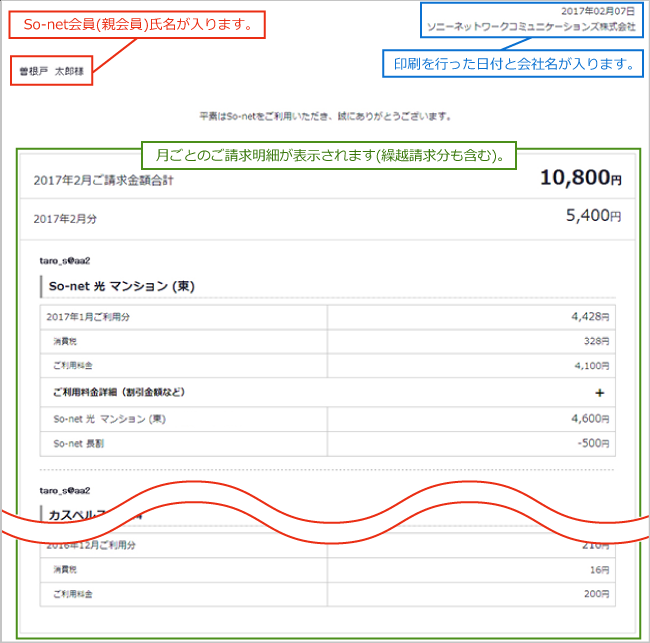Click the blue callout about print date
This screenshot has width=650, height=643.
click(x=514, y=64)
